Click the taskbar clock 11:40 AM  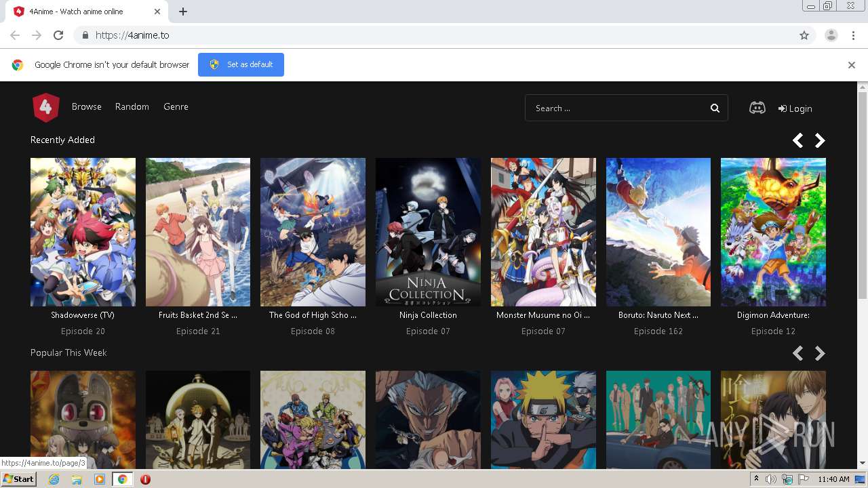[833, 479]
